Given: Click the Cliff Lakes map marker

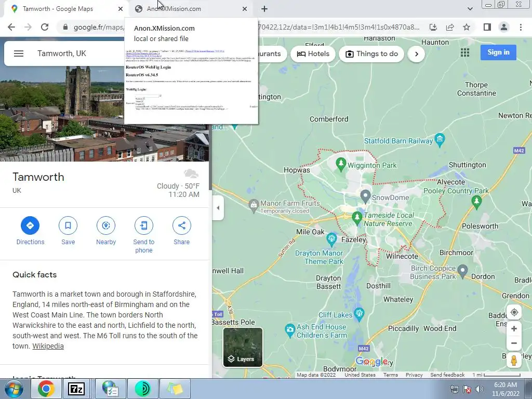Looking at the screenshot, I should tap(359, 314).
